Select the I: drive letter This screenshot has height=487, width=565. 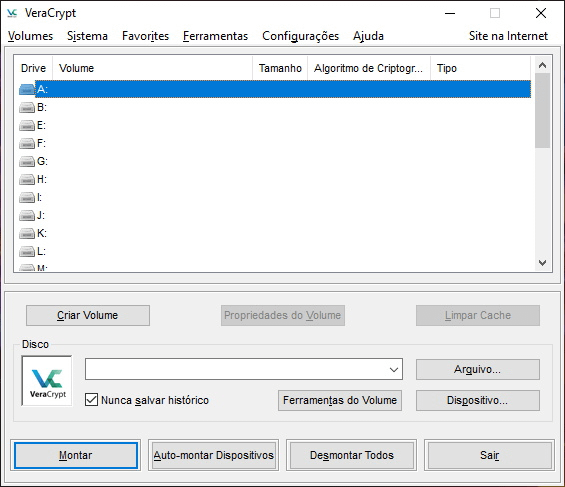[x=39, y=197]
